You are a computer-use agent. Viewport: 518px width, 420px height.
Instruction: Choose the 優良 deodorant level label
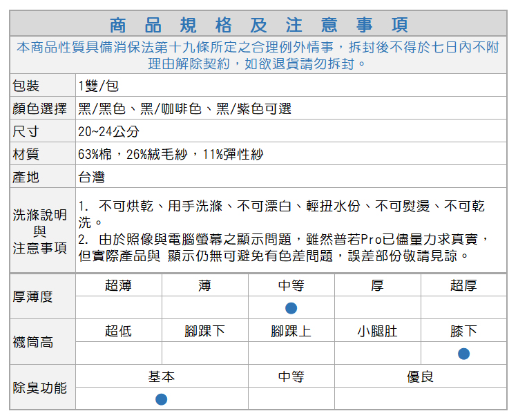pyautogui.click(x=420, y=376)
